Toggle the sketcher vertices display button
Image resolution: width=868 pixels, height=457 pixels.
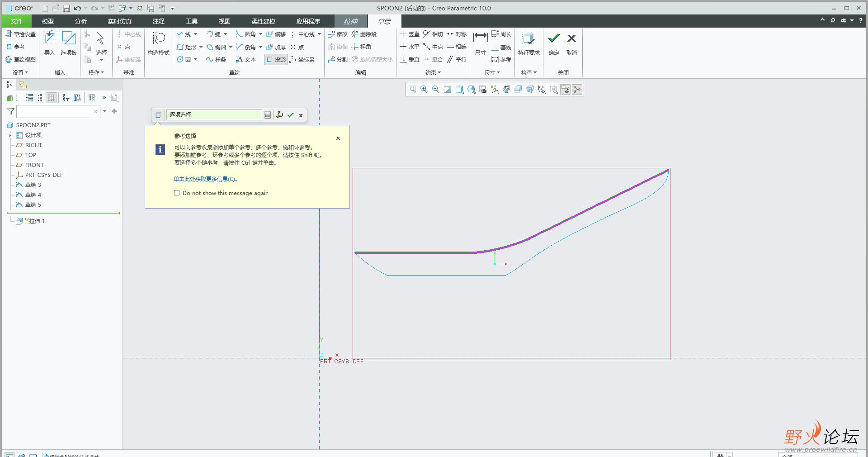click(577, 90)
